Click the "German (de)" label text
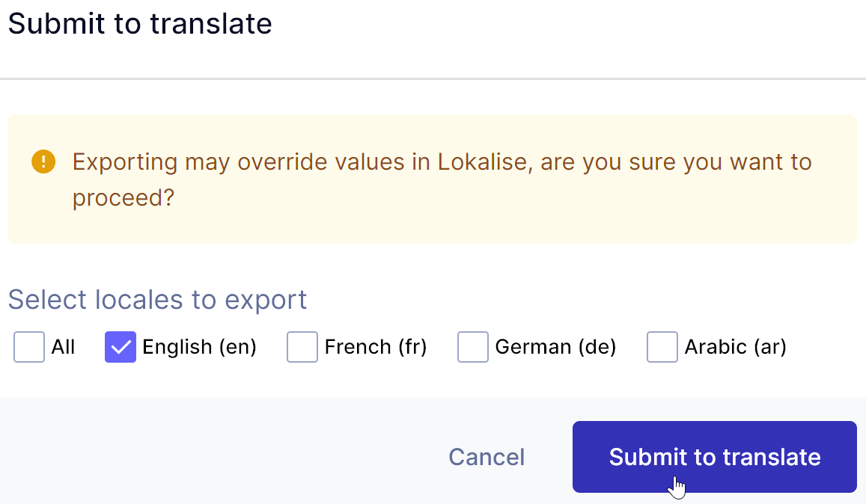This screenshot has height=504, width=866. pyautogui.click(x=555, y=347)
